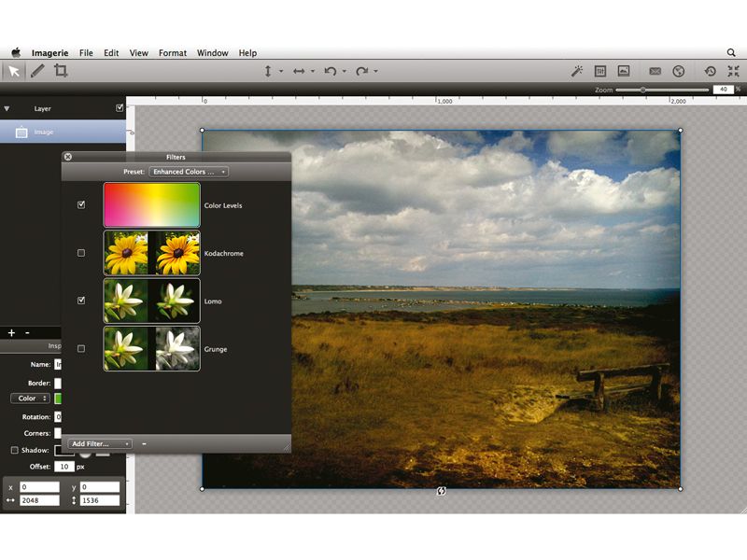
Task: Click the plus button to add a layer
Action: [x=11, y=332]
